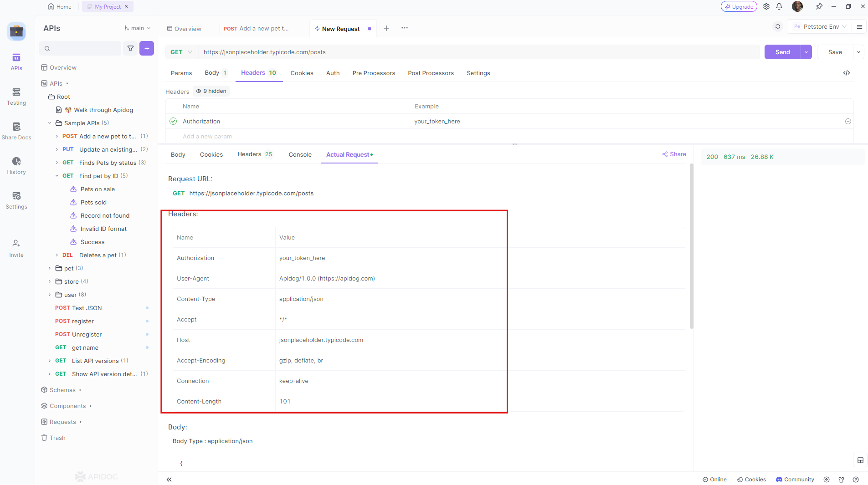Remove the Authorization header row

pyautogui.click(x=848, y=122)
